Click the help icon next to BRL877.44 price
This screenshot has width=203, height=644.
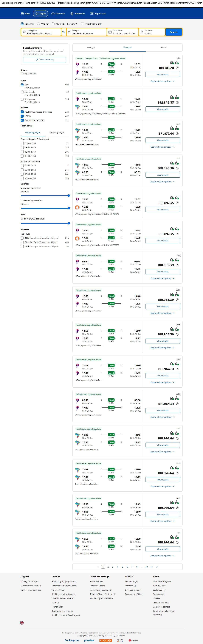[177, 134]
